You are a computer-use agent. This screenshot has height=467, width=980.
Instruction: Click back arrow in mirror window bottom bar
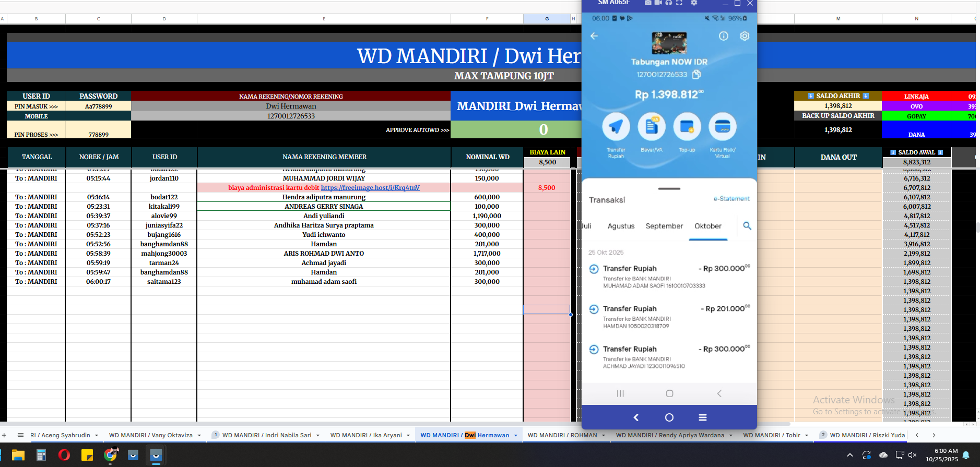636,417
